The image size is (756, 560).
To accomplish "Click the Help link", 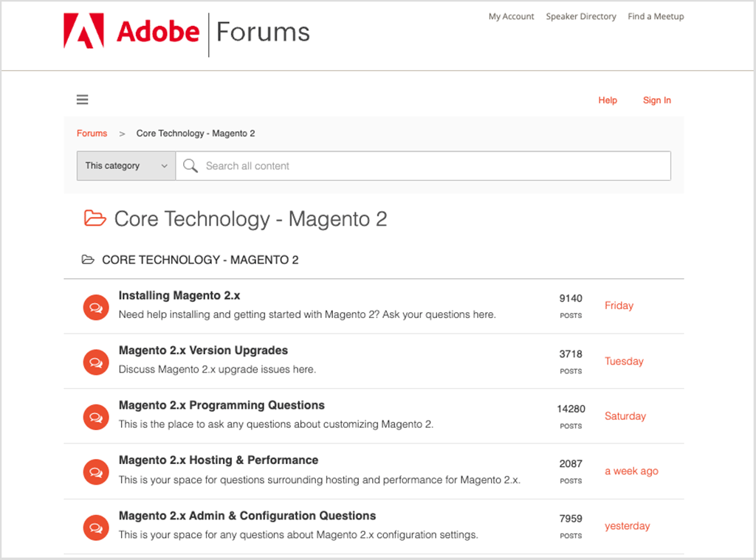I will [x=608, y=100].
